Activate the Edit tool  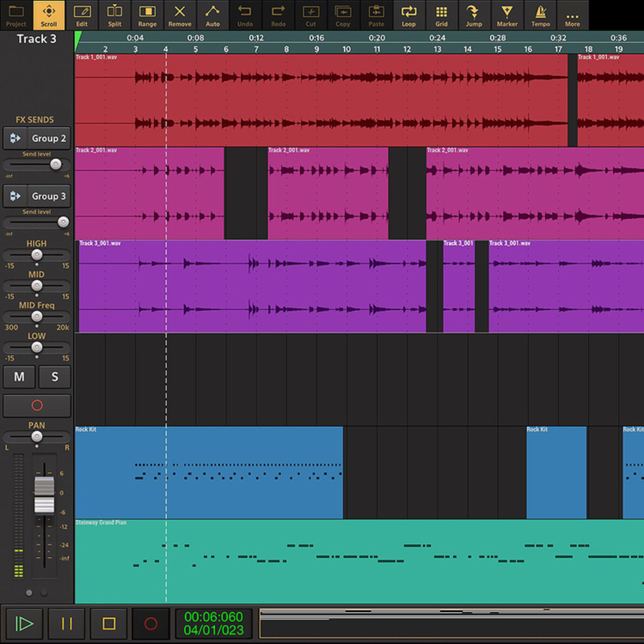coord(82,15)
